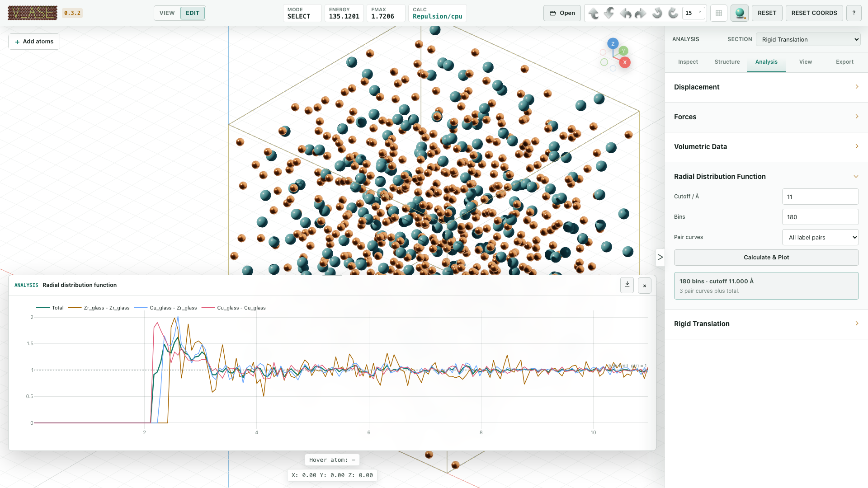The width and height of the screenshot is (868, 488).
Task: Click the Cutoff / Å input field
Action: coord(820,197)
